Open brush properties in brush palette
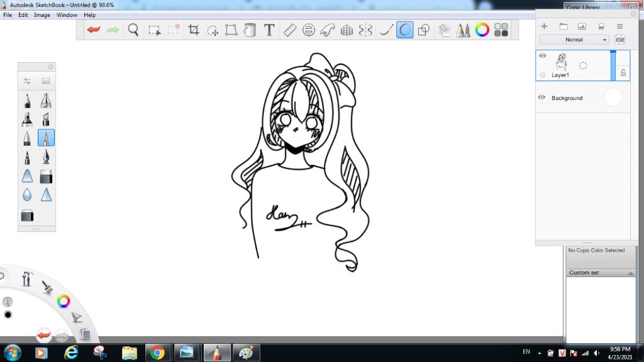644x362 pixels. (27, 81)
